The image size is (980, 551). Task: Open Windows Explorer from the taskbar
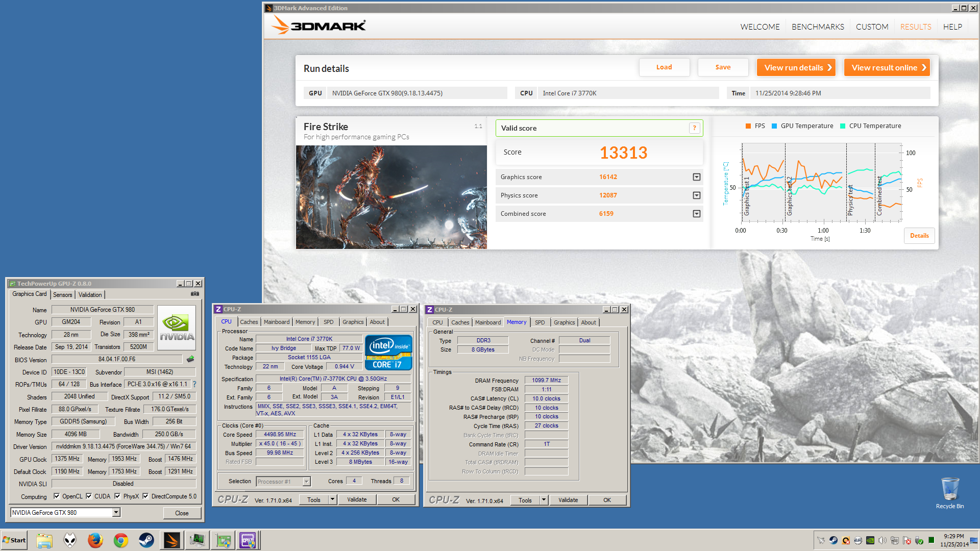pyautogui.click(x=44, y=540)
